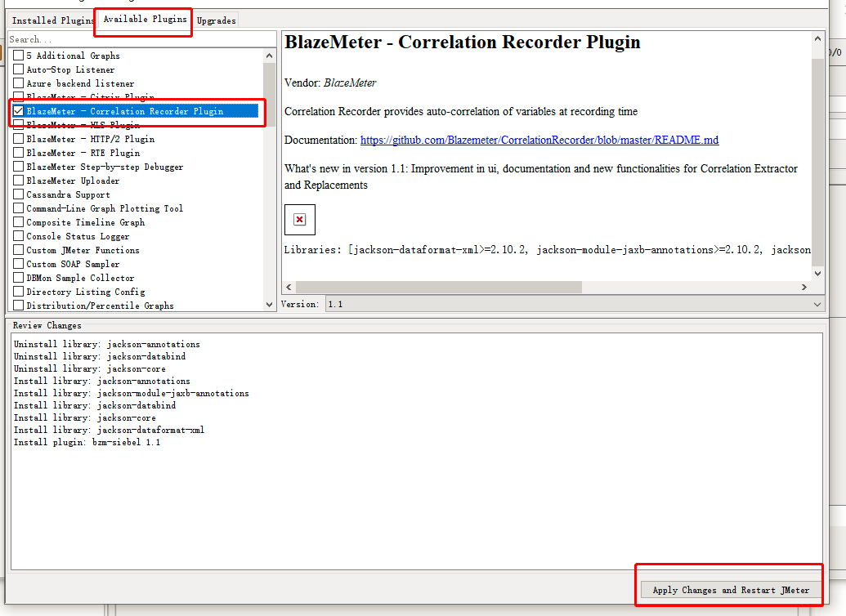Click 'Install library: jackson-dataformat-xml' line

pyautogui.click(x=109, y=430)
